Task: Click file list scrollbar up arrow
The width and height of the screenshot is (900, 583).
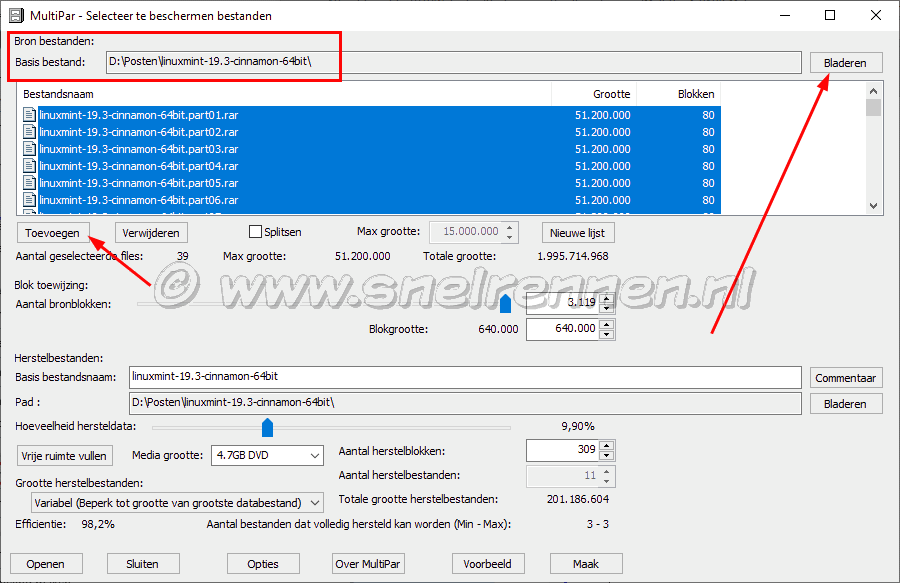Action: click(x=874, y=91)
